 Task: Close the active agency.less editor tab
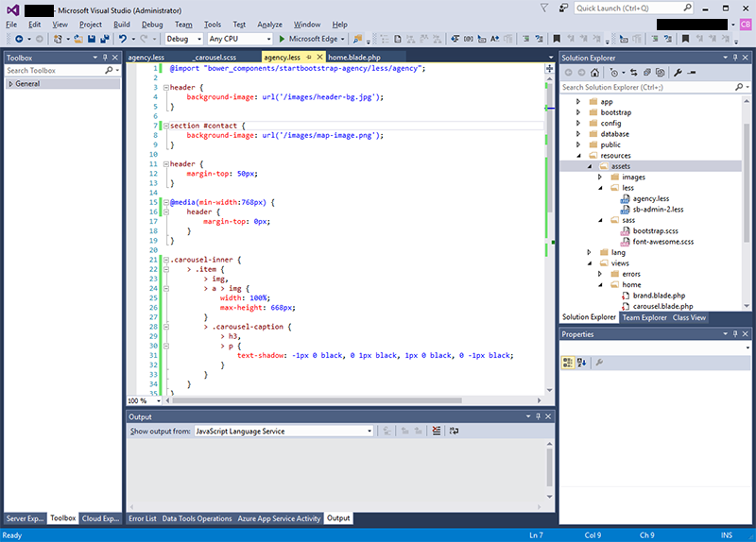319,58
